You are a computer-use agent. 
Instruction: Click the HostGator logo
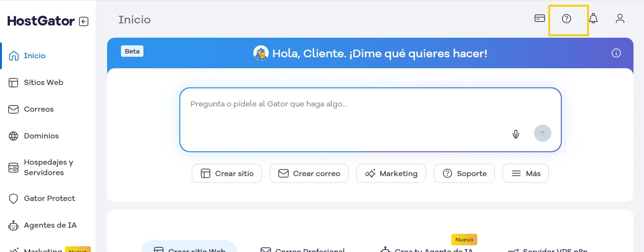click(x=41, y=21)
